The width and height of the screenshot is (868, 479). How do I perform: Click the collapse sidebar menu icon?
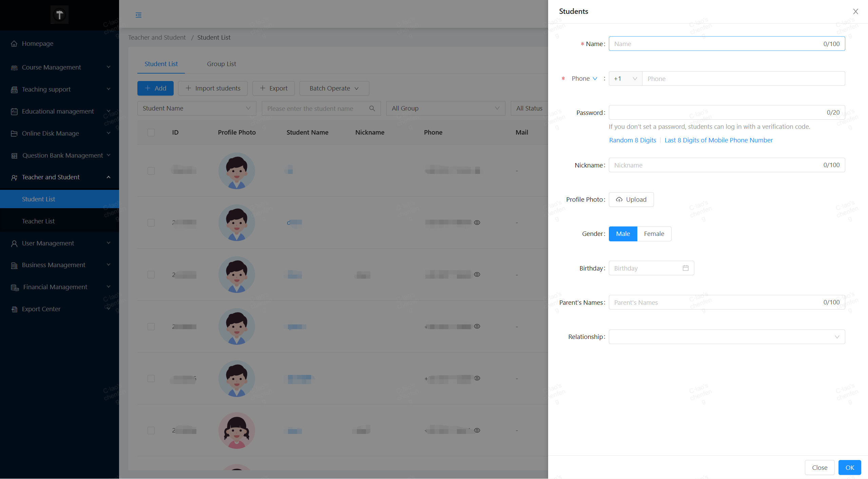pos(138,15)
